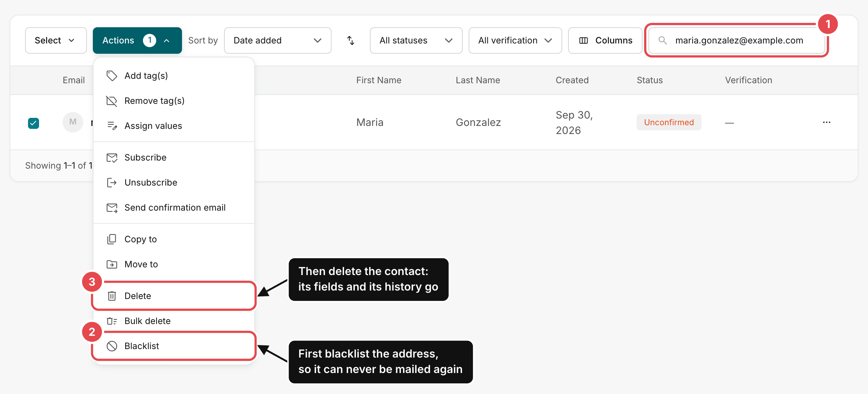Choose Blacklist from the Actions menu

[174, 346]
